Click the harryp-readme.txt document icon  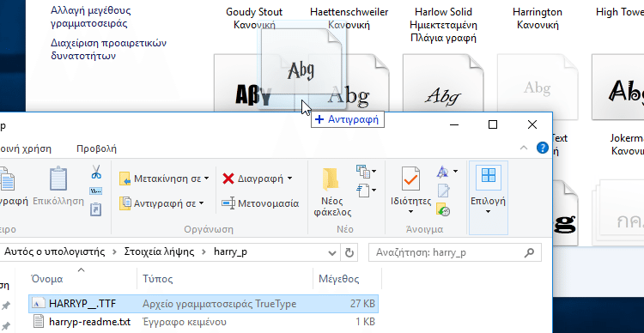(38, 321)
